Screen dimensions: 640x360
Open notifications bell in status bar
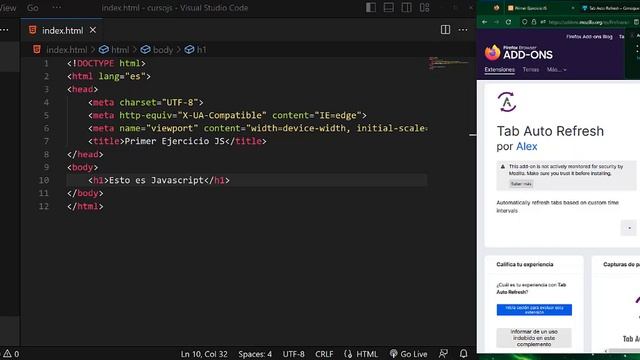point(463,354)
